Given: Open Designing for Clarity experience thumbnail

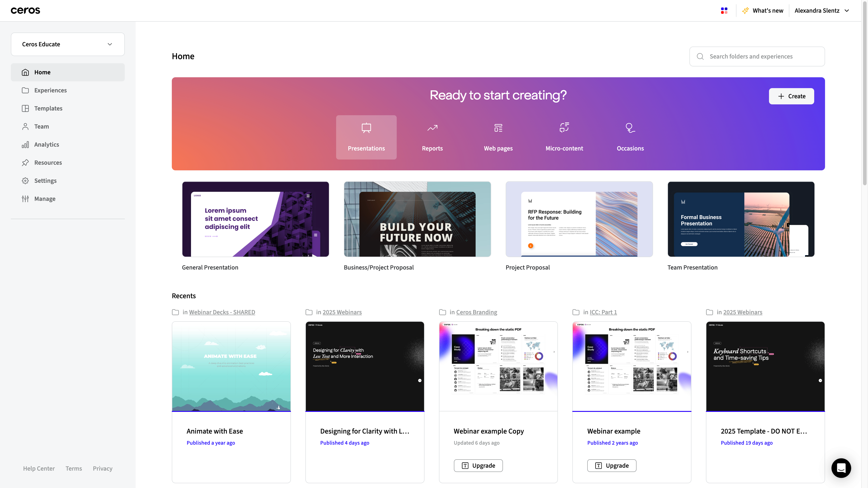Looking at the screenshot, I should coord(365,366).
